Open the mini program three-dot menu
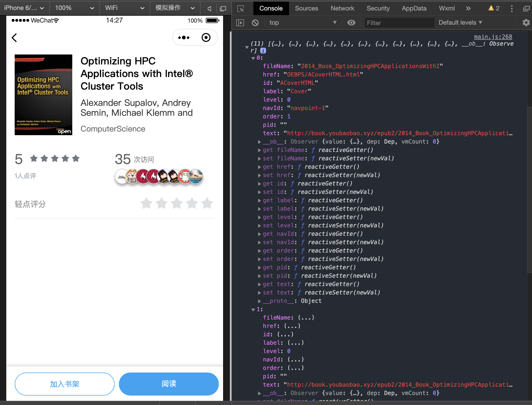This screenshot has width=532, height=405. (184, 38)
